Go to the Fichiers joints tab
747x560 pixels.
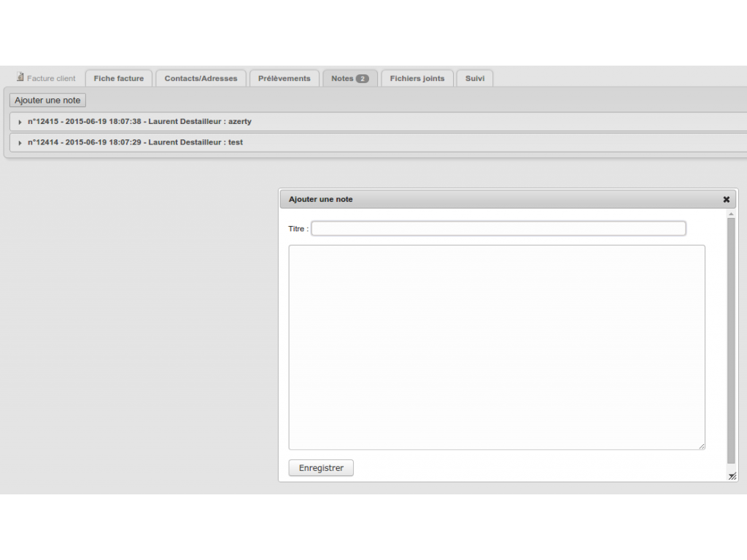click(x=417, y=79)
